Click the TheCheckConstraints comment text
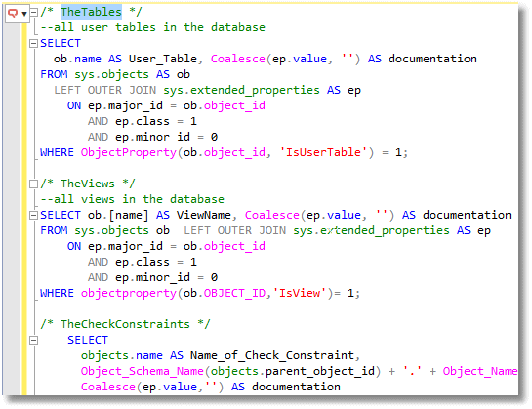532x409 pixels. coord(125,324)
